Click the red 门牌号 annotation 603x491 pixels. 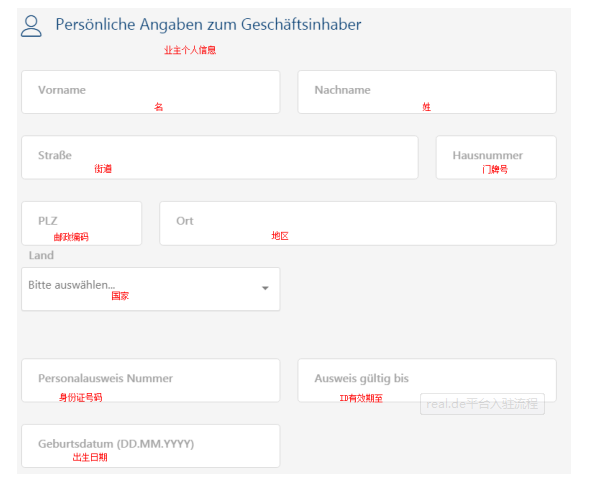pos(495,169)
